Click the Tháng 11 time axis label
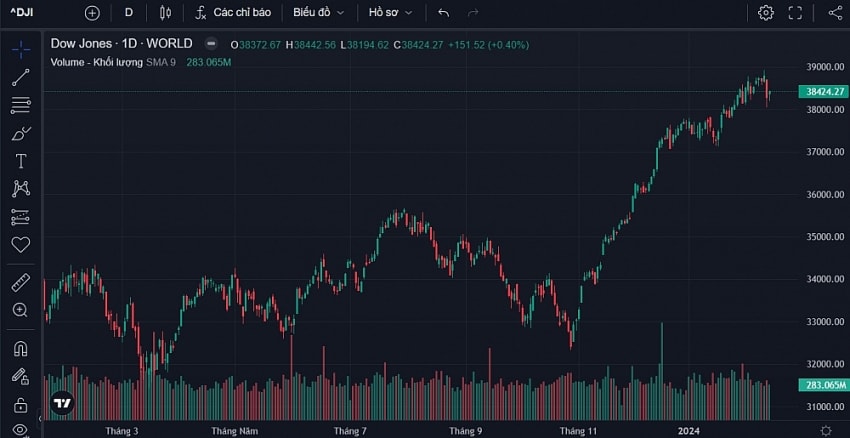 (x=578, y=431)
